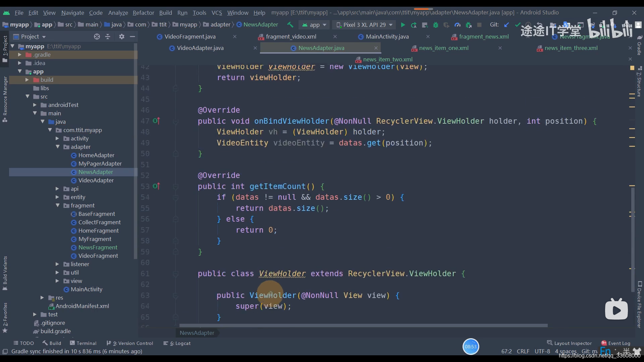Switch to news_item_one.xml tab
The image size is (644, 362).
[443, 48]
